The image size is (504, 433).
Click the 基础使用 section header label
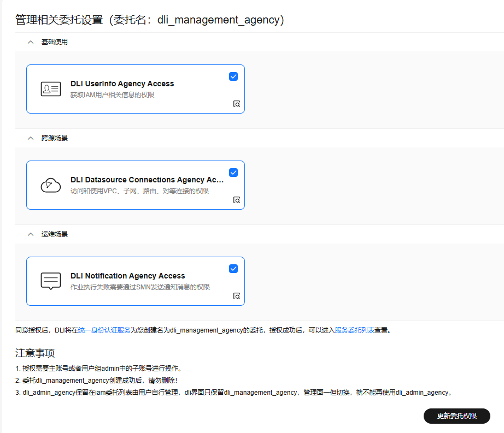[55, 42]
